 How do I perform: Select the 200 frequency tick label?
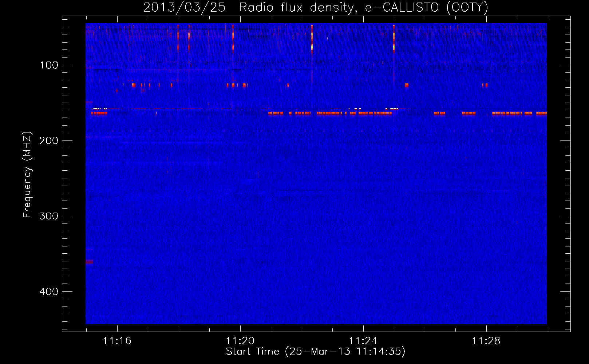point(49,141)
